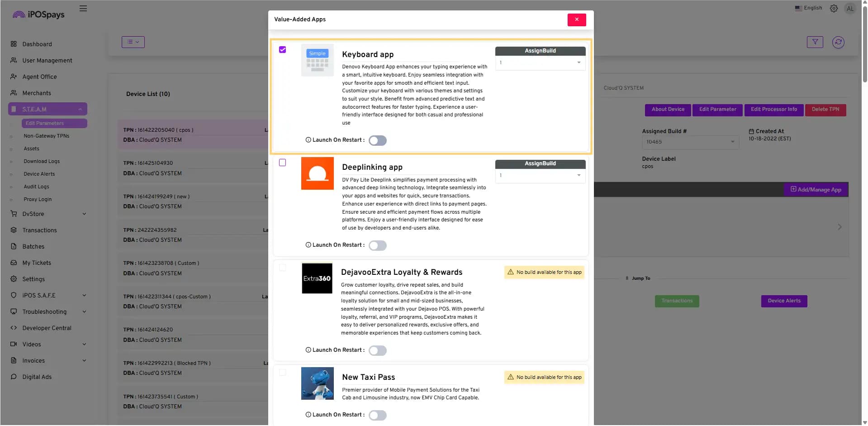868x426 pixels.
Task: Click the Merchants icon
Action: (14, 93)
